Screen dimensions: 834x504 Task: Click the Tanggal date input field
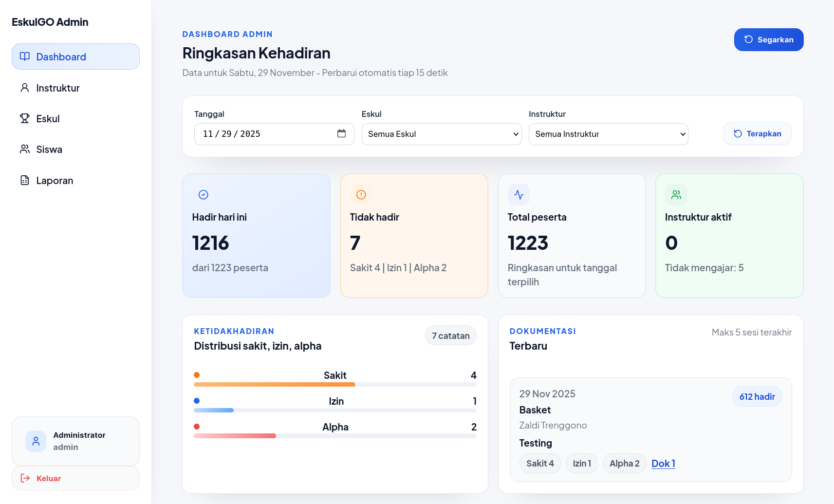(263, 134)
